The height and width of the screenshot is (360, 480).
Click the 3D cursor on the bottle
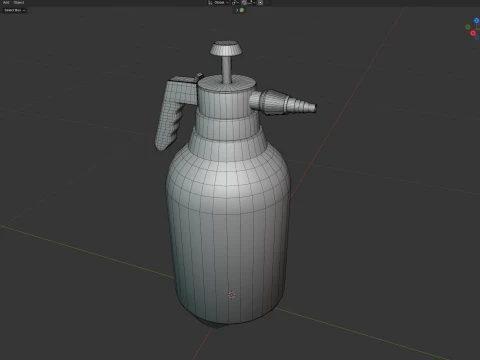[231, 295]
